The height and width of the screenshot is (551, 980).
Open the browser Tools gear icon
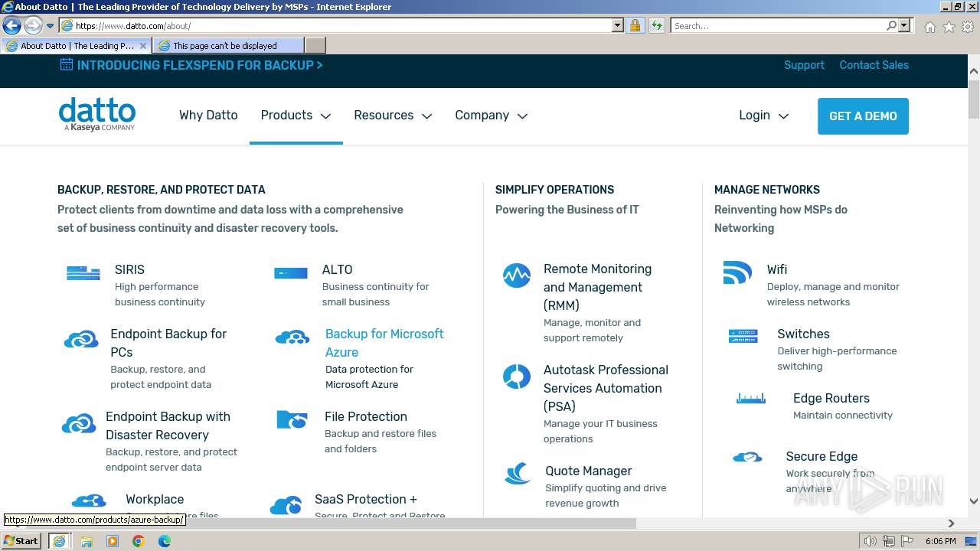[969, 27]
